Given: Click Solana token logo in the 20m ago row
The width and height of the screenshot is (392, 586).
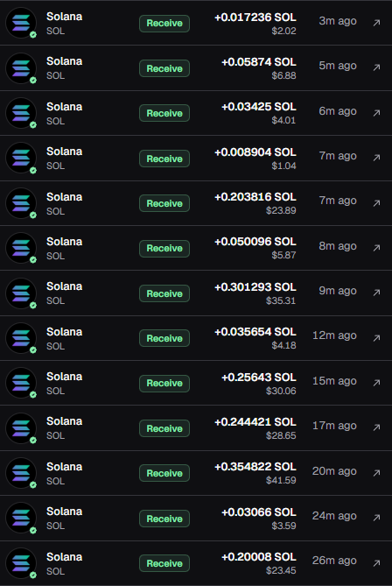Looking at the screenshot, I should (x=21, y=473).
